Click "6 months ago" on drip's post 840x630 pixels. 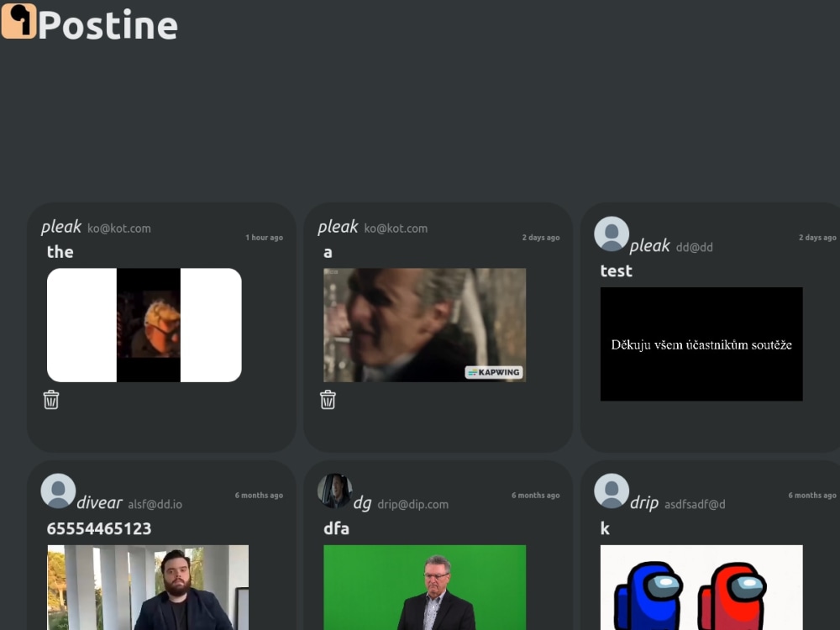[x=812, y=495]
